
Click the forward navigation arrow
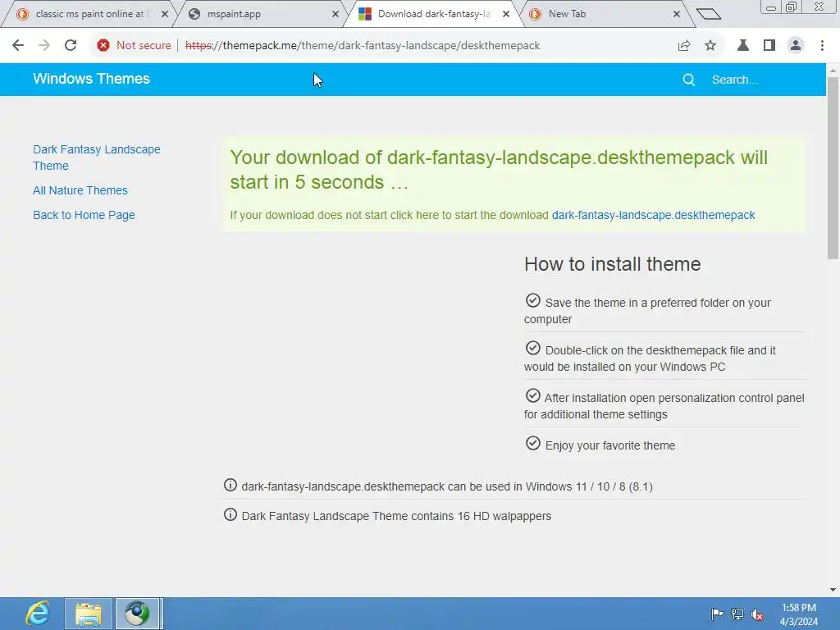[x=44, y=46]
